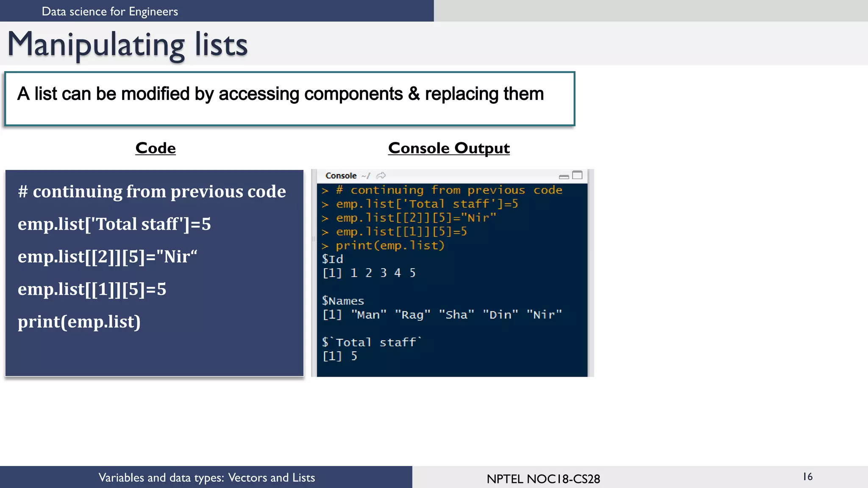The image size is (868, 488).
Task: Minimize the Console pane
Action: click(564, 176)
